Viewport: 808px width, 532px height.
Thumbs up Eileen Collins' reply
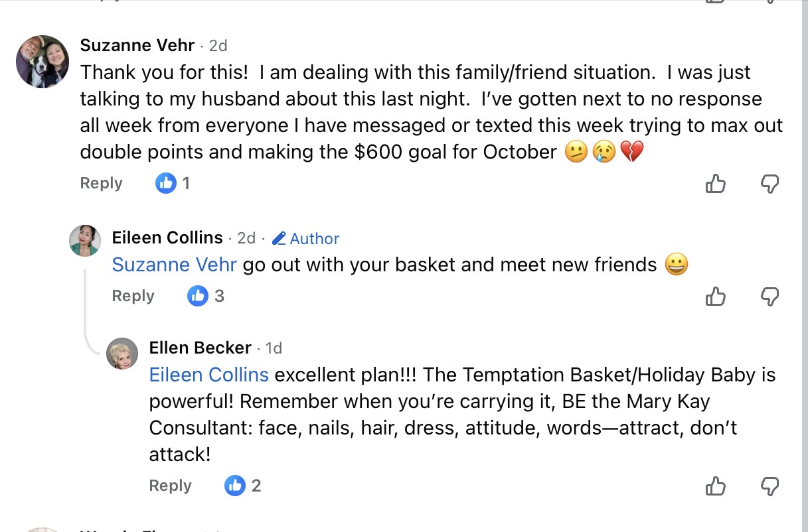715,296
